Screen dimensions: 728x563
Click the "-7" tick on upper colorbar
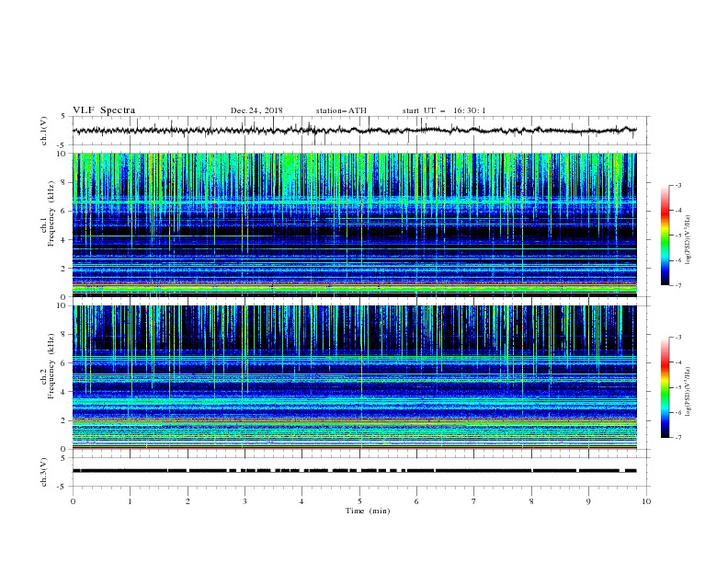(678, 285)
